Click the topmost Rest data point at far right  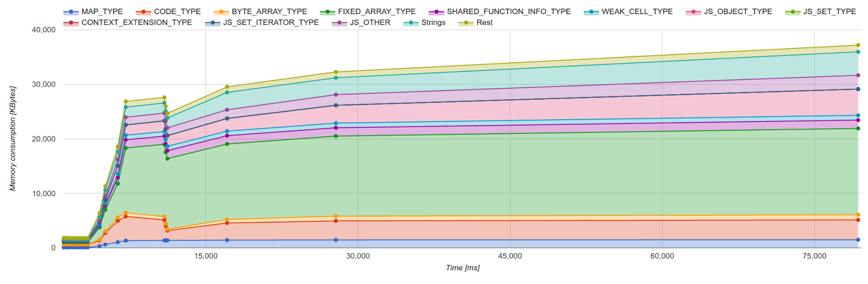click(858, 46)
